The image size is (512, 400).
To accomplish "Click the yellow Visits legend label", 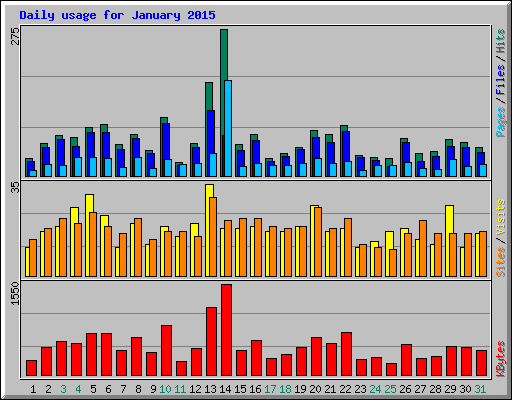I will 501,218.
